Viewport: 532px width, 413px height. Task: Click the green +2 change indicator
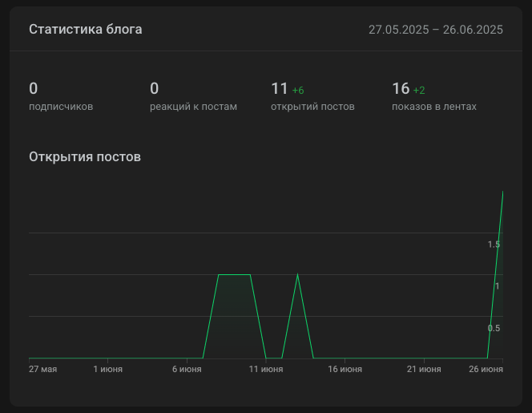[419, 90]
